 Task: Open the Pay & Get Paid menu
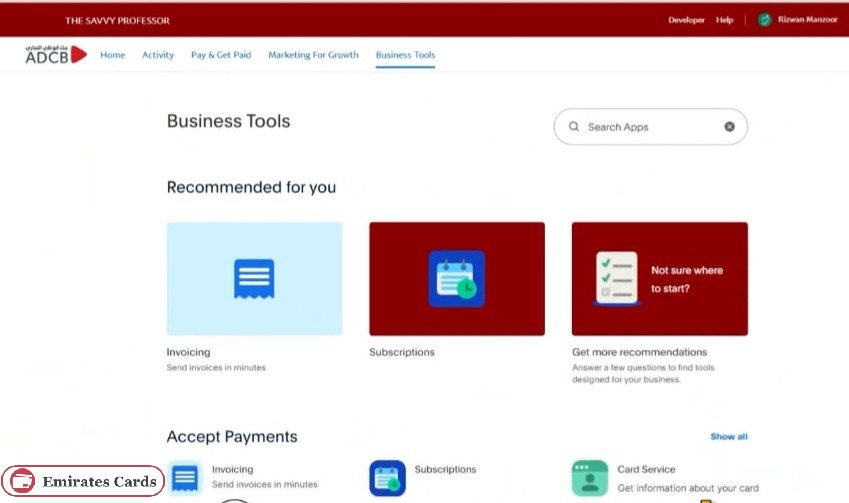tap(221, 55)
